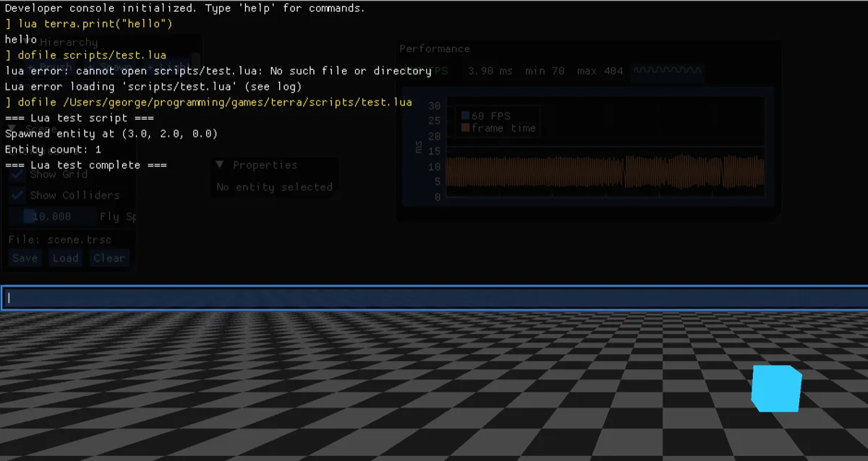
Task: Collapse the Properties panel triangle
Action: tap(221, 165)
